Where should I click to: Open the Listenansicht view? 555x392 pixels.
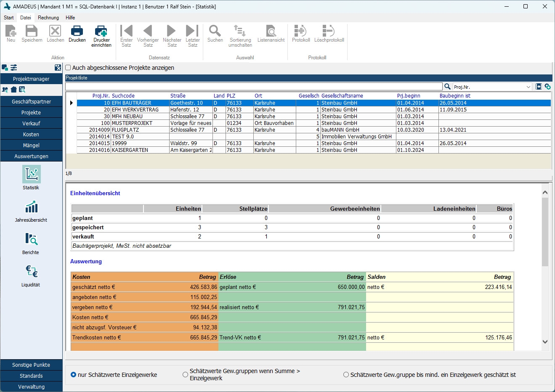point(271,32)
